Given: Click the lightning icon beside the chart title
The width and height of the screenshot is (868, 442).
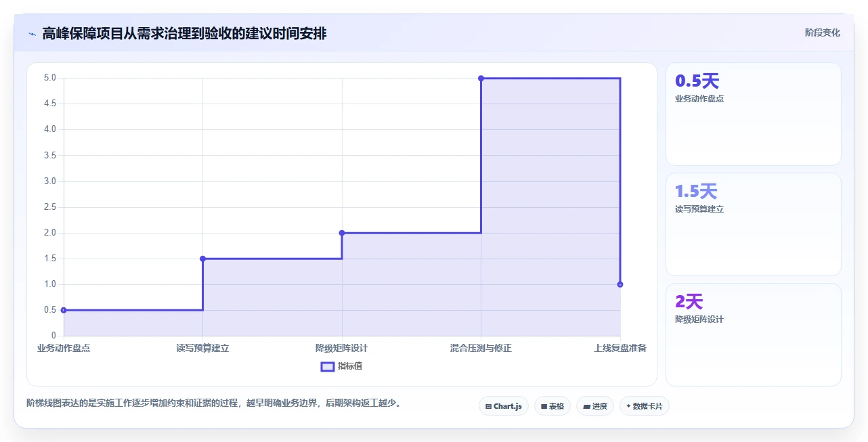Looking at the screenshot, I should [32, 33].
